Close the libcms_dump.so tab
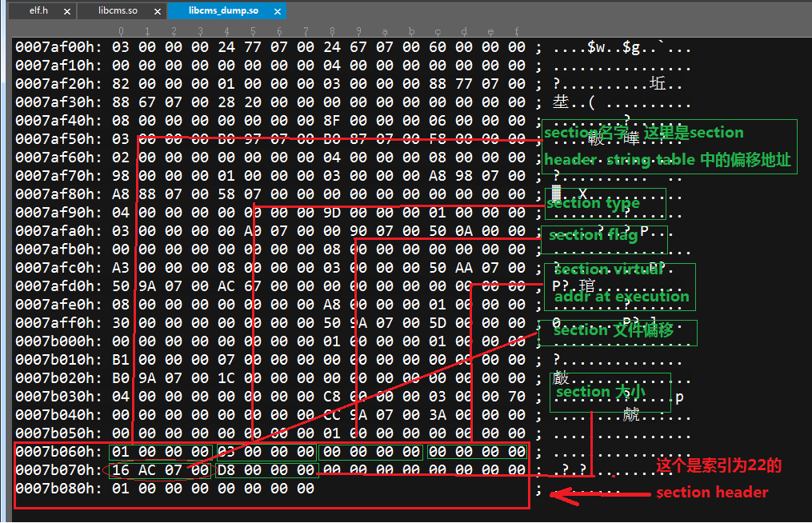This screenshot has width=812, height=523. [277, 11]
